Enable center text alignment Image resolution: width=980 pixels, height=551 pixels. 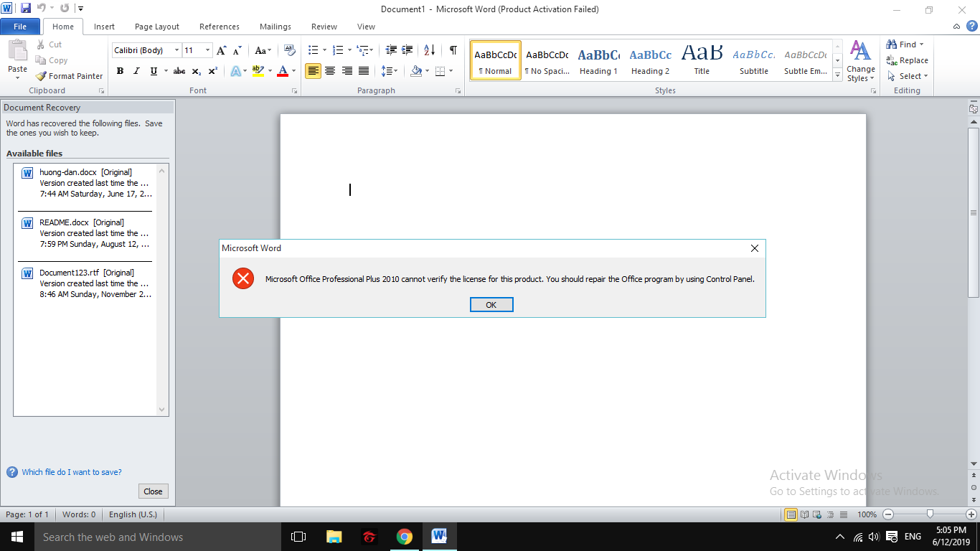coord(330,71)
